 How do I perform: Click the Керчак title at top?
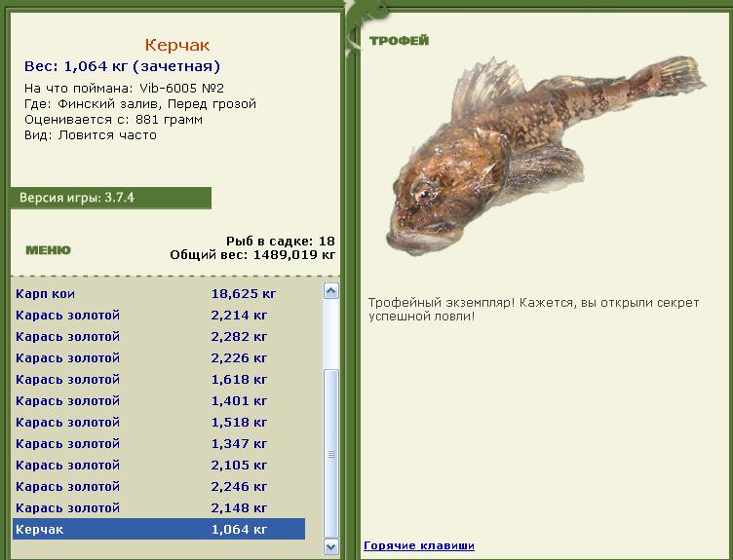(x=177, y=46)
